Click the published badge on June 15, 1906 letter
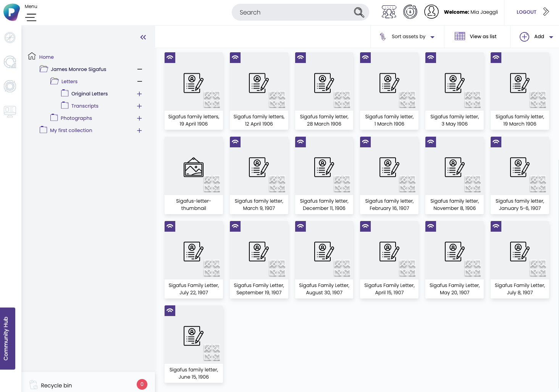The width and height of the screenshot is (559, 392). tap(170, 311)
